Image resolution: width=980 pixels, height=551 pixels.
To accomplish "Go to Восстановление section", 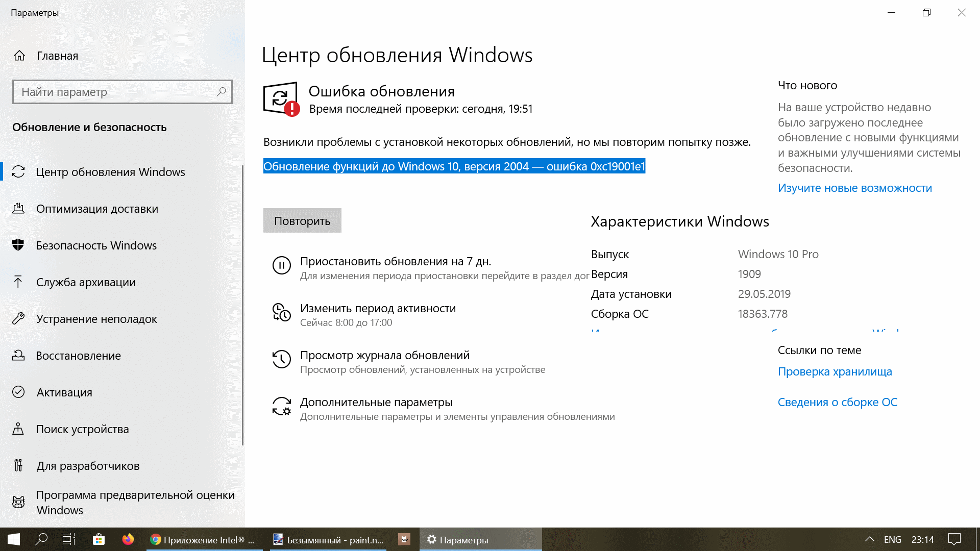I will 79,356.
